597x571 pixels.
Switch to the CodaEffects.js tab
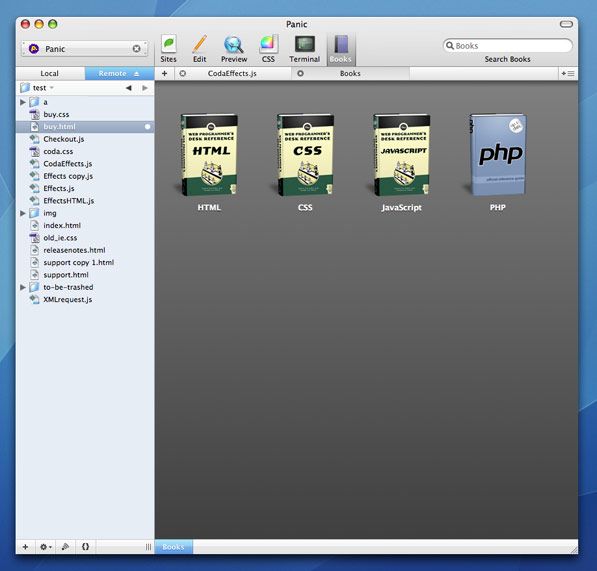232,73
